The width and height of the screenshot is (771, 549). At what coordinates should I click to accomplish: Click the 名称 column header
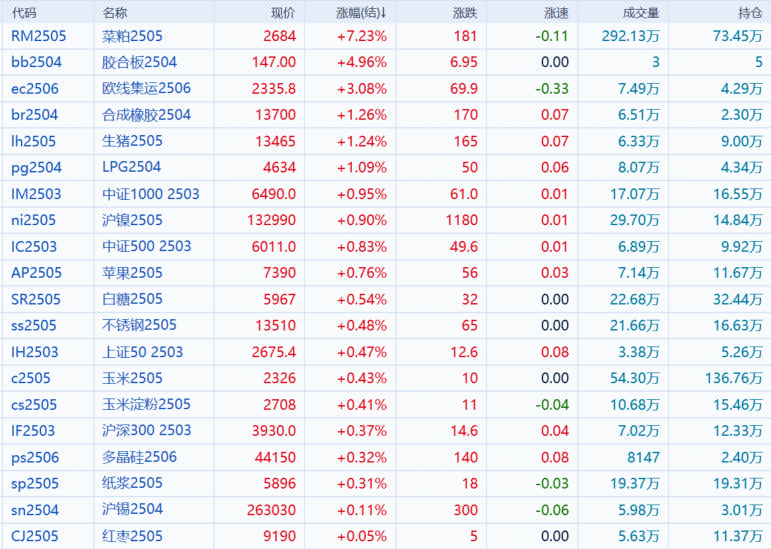click(x=115, y=13)
